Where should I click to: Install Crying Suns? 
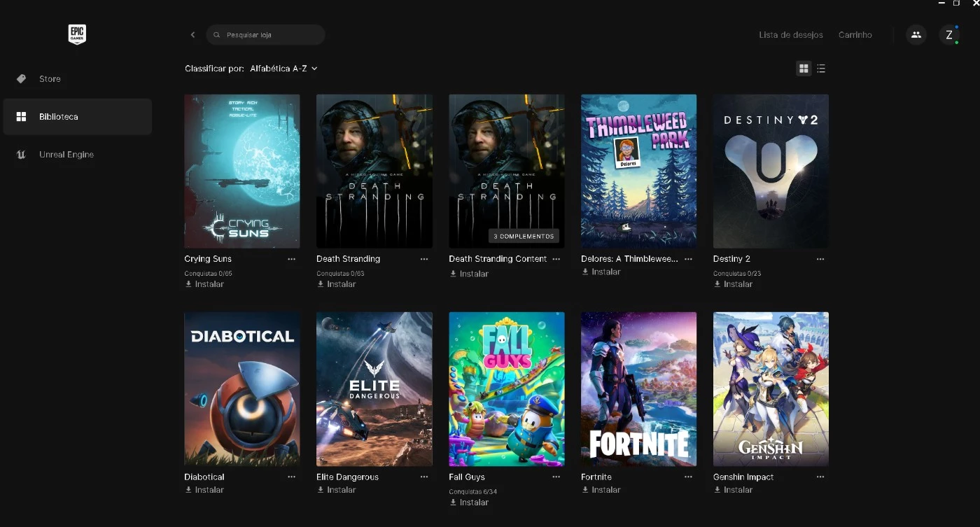point(204,284)
